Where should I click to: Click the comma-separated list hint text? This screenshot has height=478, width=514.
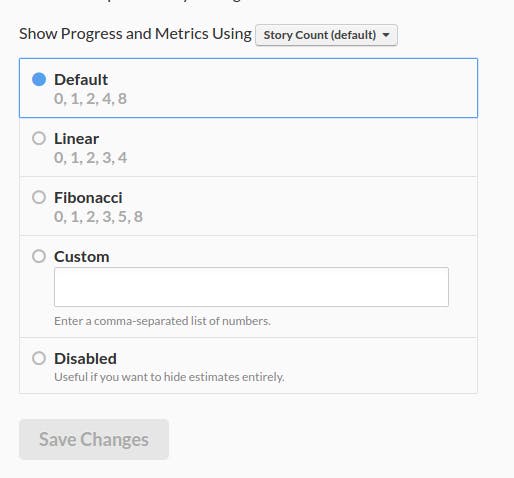162,321
